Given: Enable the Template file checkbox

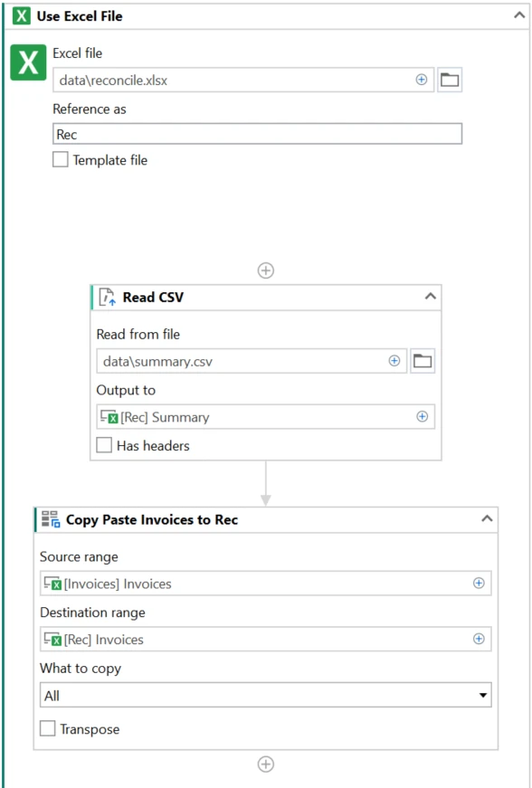Looking at the screenshot, I should [61, 160].
